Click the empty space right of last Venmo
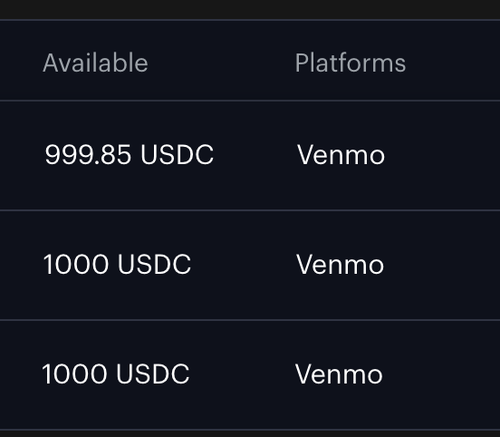The width and height of the screenshot is (500, 437). click(x=441, y=374)
